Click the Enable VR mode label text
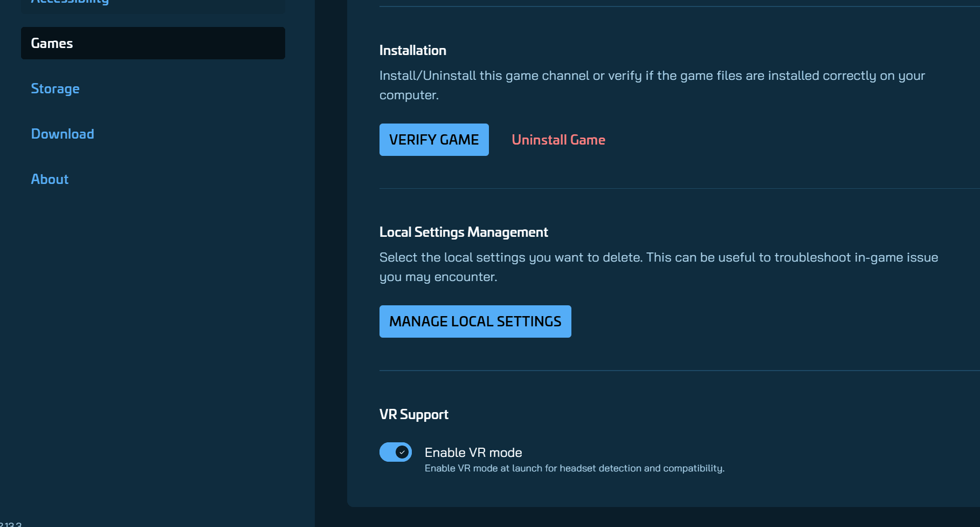980x527 pixels. [x=473, y=453]
